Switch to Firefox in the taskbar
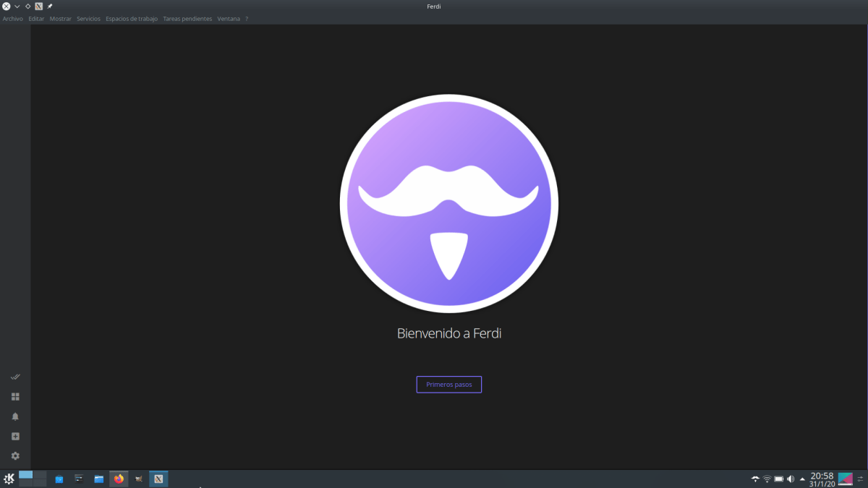The width and height of the screenshot is (868, 488). click(x=119, y=479)
